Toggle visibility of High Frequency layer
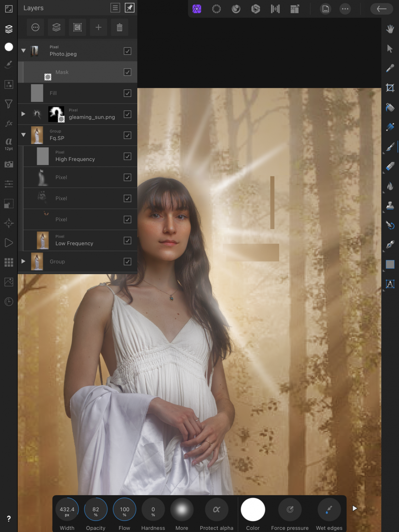The width and height of the screenshot is (399, 532). [x=128, y=156]
